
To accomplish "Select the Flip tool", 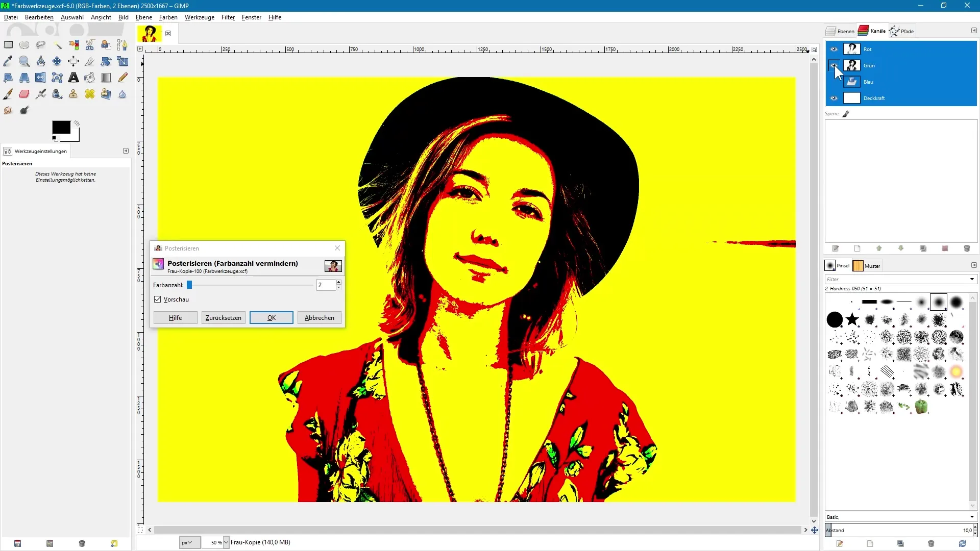I will pyautogui.click(x=41, y=78).
